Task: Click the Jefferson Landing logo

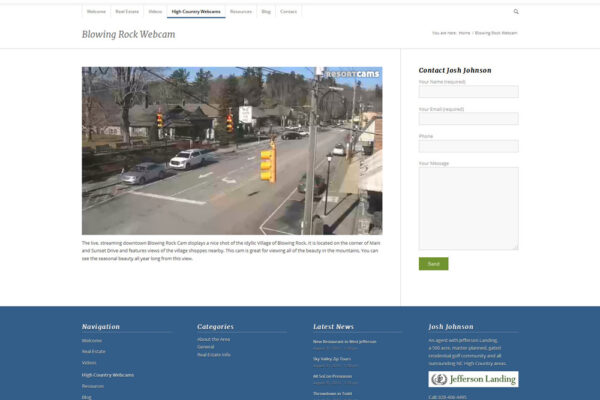Action: click(473, 379)
